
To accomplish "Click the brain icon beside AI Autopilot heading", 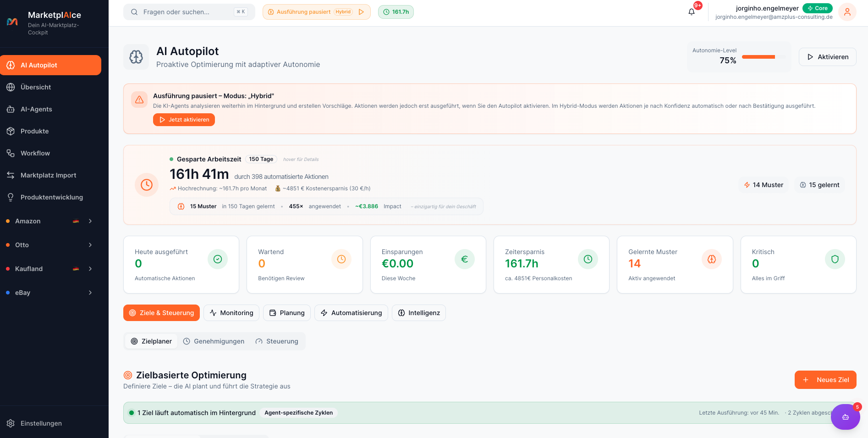I will 136,57.
